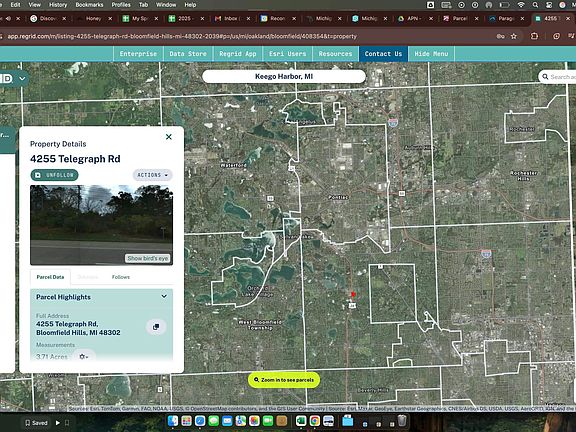Switch to the Parcel browser tab

click(460, 18)
